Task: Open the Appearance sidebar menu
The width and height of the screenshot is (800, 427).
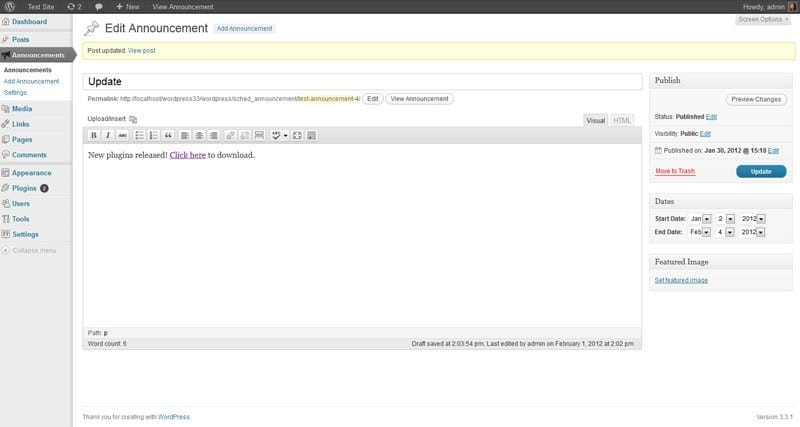Action: tap(32, 173)
